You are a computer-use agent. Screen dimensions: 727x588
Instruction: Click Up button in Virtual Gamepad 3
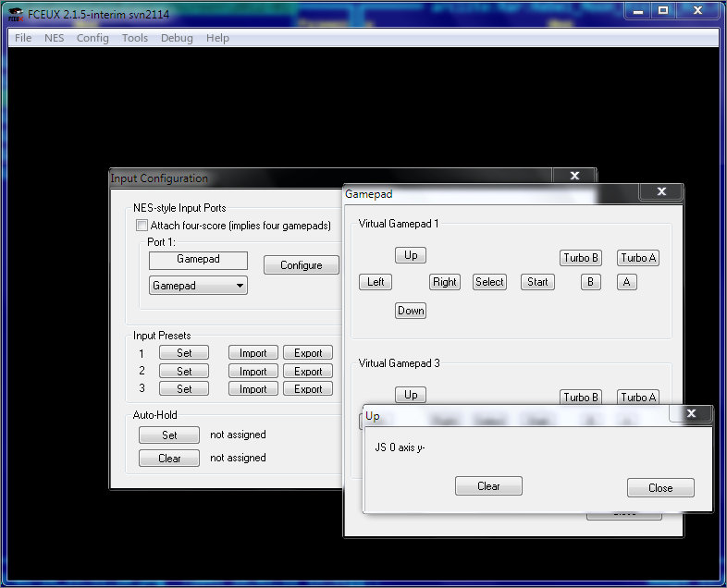click(411, 395)
